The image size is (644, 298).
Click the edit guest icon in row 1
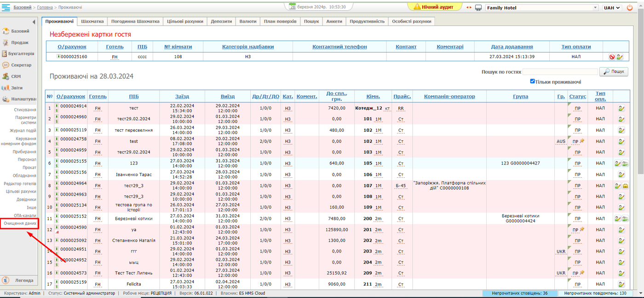click(621, 109)
